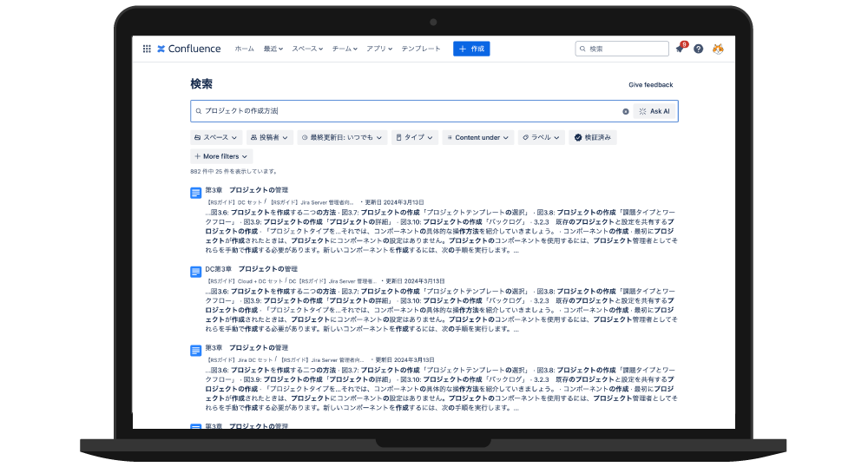The width and height of the screenshot is (868, 467).
Task: Click 【RSガイド】Jira DC セット breadcrumb
Action: click(240, 359)
